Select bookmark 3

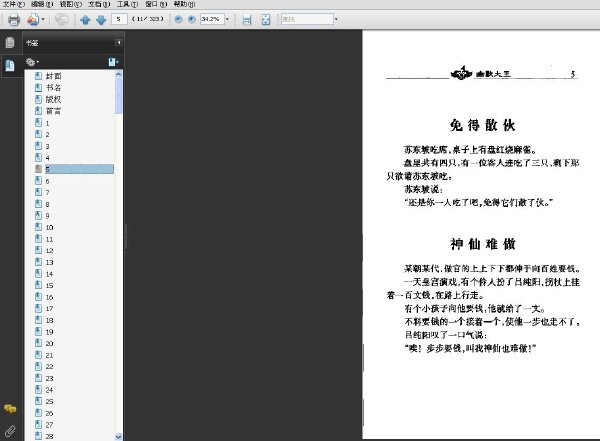click(x=47, y=146)
